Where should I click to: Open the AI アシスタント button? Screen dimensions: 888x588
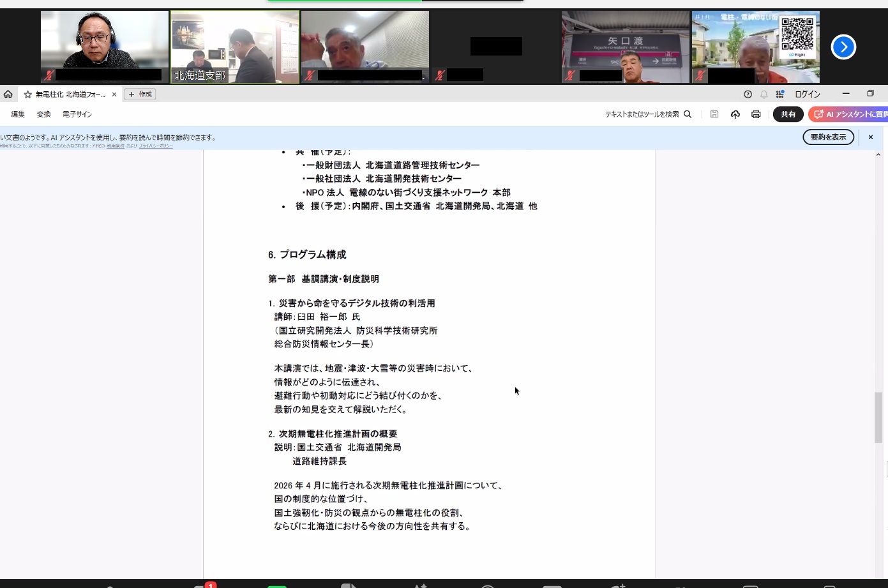pyautogui.click(x=849, y=114)
